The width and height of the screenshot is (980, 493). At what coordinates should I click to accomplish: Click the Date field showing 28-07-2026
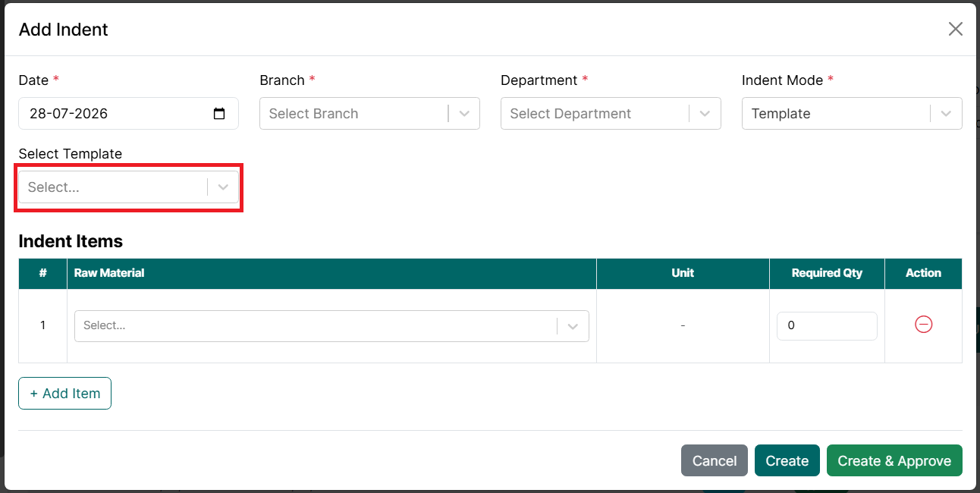(x=128, y=114)
